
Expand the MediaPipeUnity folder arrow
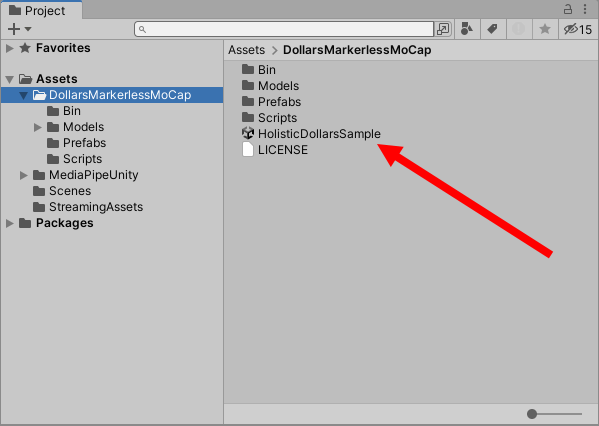[24, 175]
